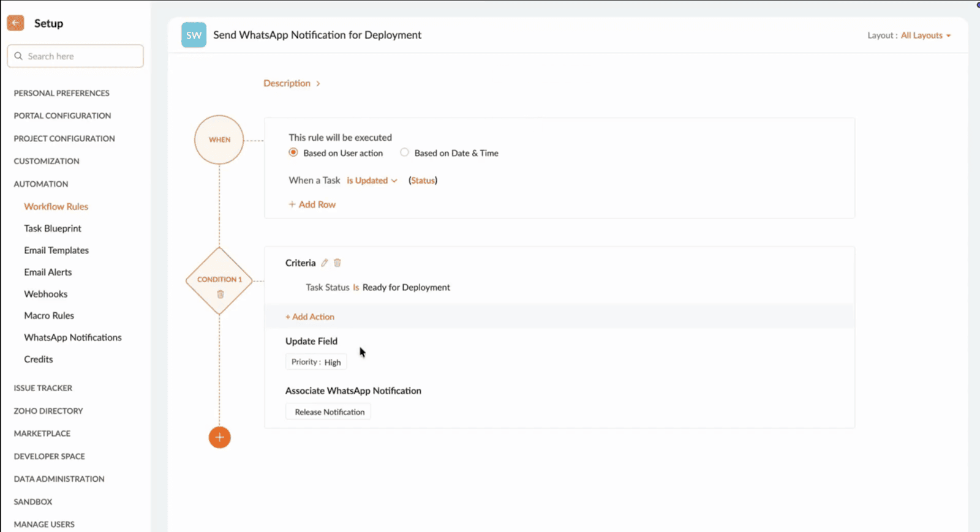Delete Criteria using the trash icon next to it

click(337, 263)
